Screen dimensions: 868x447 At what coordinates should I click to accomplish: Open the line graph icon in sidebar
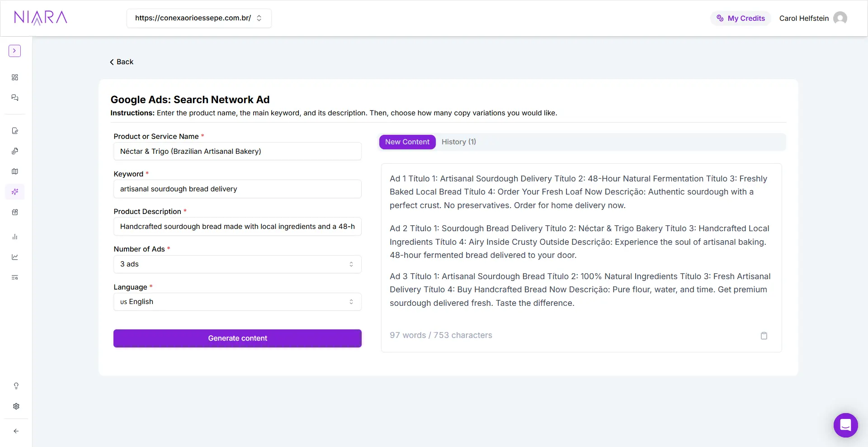tap(15, 257)
